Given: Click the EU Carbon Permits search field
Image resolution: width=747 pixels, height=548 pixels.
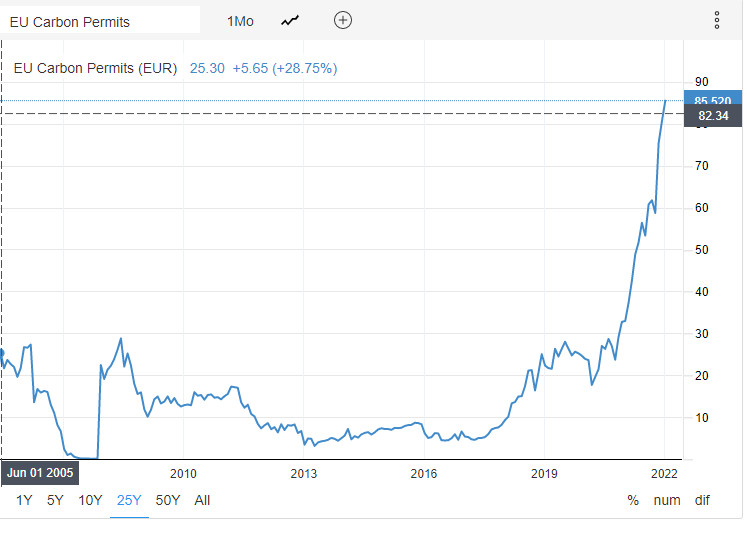Looking at the screenshot, I should pos(100,21).
